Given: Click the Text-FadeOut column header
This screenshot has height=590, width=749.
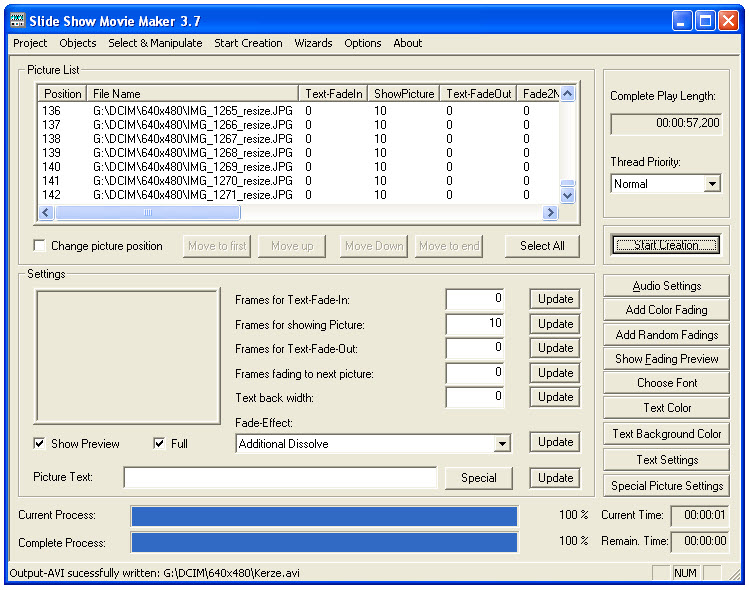Looking at the screenshot, I should click(x=479, y=94).
